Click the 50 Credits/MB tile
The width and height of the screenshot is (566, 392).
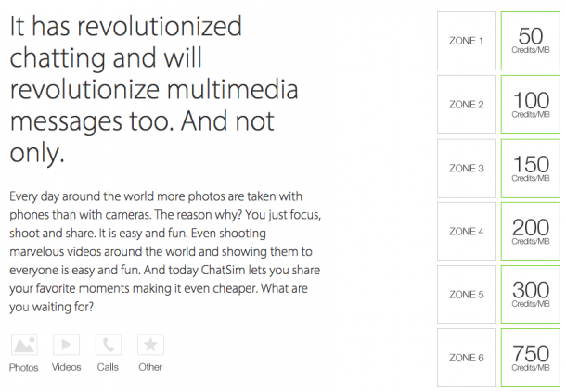pyautogui.click(x=531, y=41)
